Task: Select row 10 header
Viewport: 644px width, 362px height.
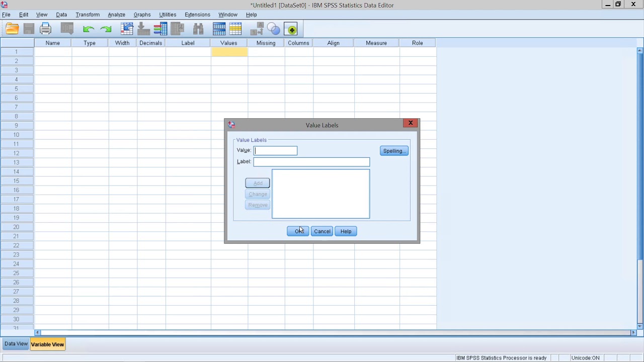Action: pos(17,135)
